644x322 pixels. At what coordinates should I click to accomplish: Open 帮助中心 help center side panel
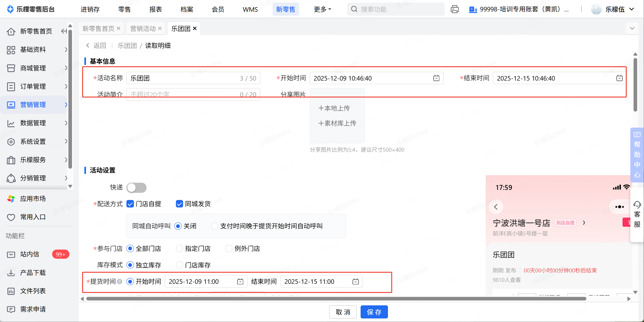point(637,155)
